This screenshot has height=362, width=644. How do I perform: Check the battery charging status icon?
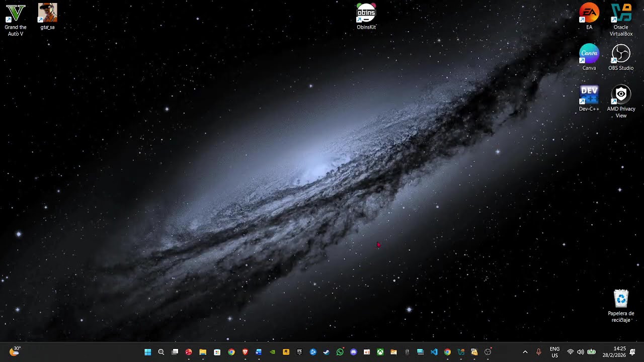pos(592,352)
